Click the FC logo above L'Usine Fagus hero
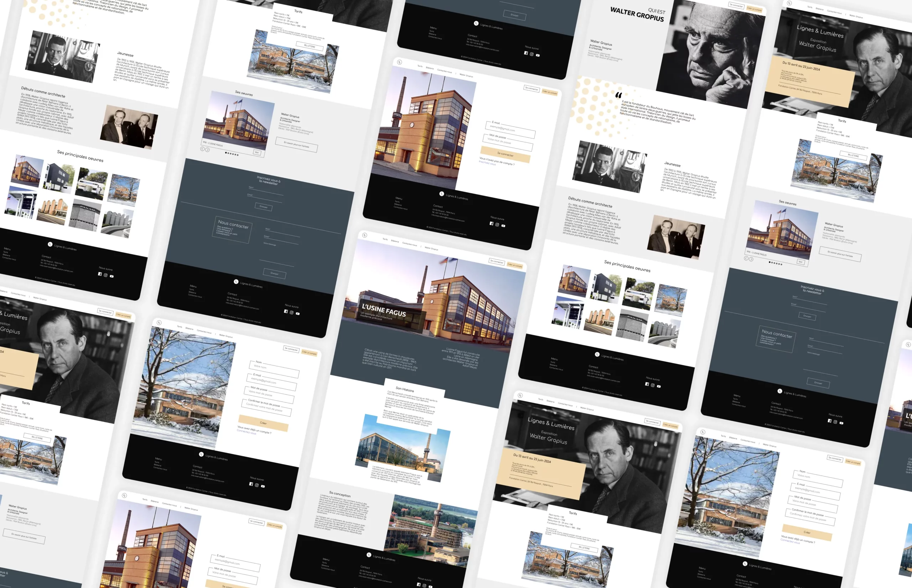 [364, 235]
